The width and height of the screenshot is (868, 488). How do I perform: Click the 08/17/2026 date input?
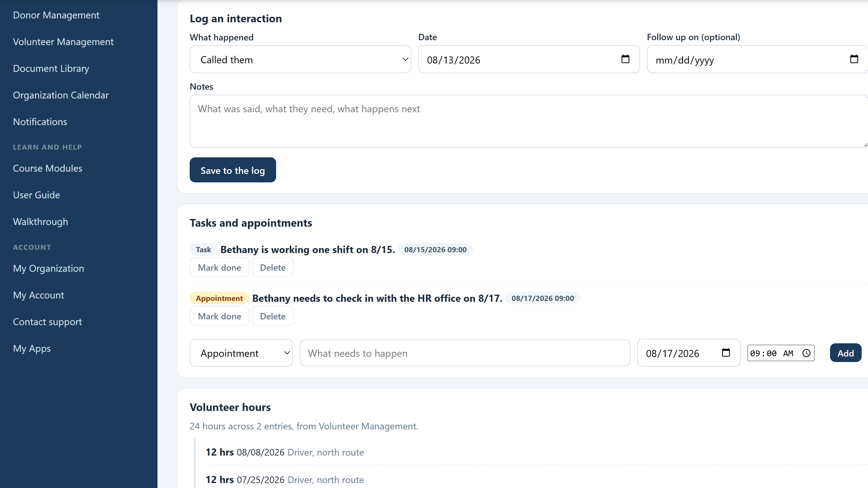[689, 353]
